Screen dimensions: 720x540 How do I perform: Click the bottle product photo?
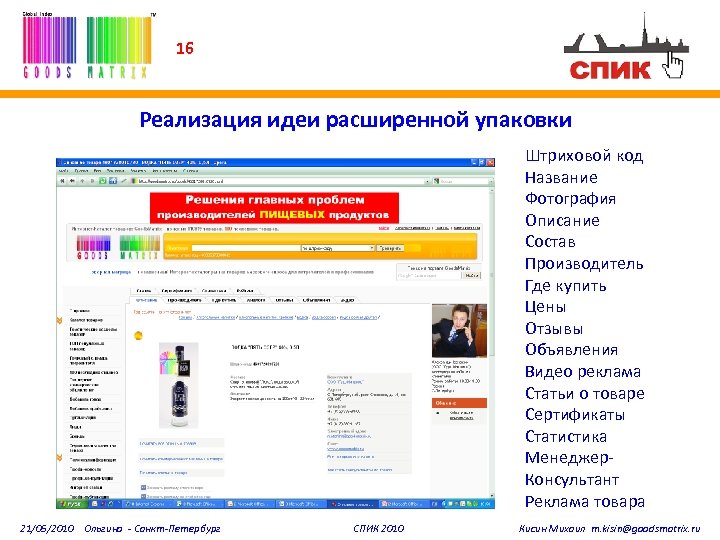click(179, 385)
